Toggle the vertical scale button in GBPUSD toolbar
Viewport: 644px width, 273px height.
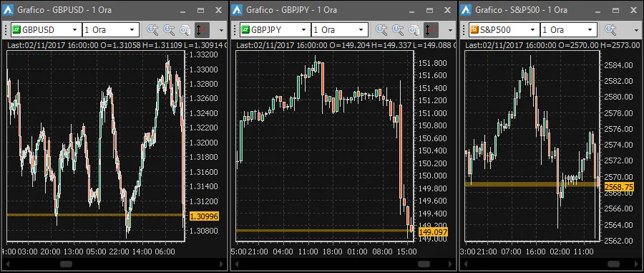(202, 29)
